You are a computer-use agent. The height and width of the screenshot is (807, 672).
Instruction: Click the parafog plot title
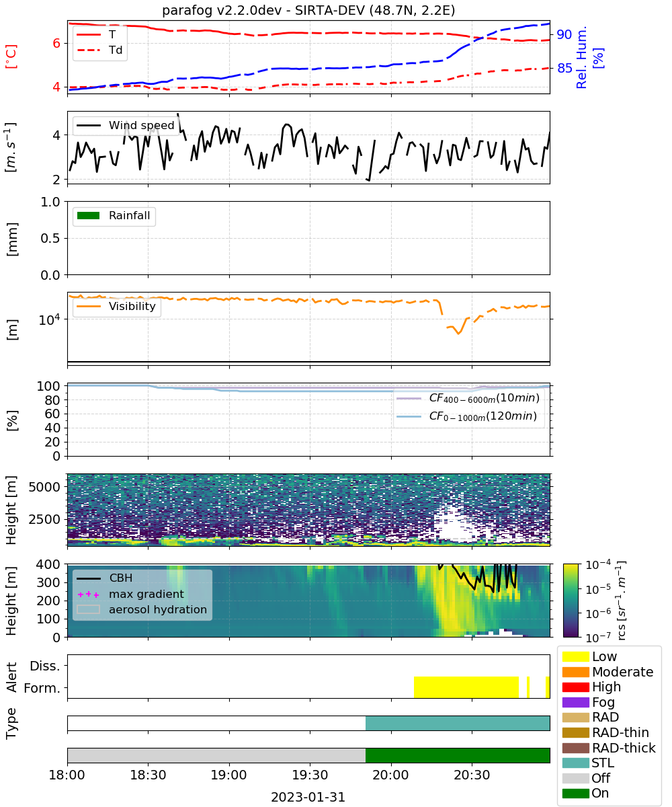(x=308, y=11)
